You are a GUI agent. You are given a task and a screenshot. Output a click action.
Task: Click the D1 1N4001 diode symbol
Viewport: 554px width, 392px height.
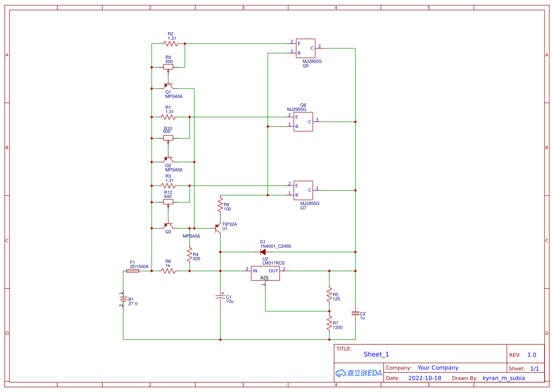click(x=263, y=252)
